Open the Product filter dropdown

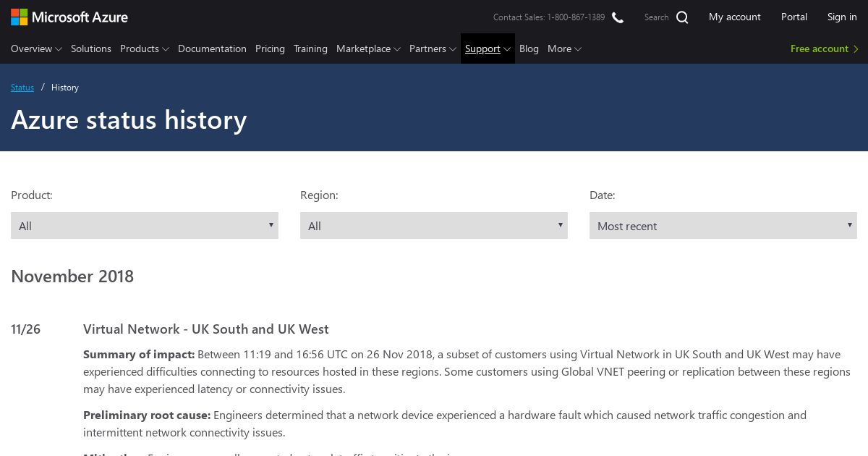[145, 226]
